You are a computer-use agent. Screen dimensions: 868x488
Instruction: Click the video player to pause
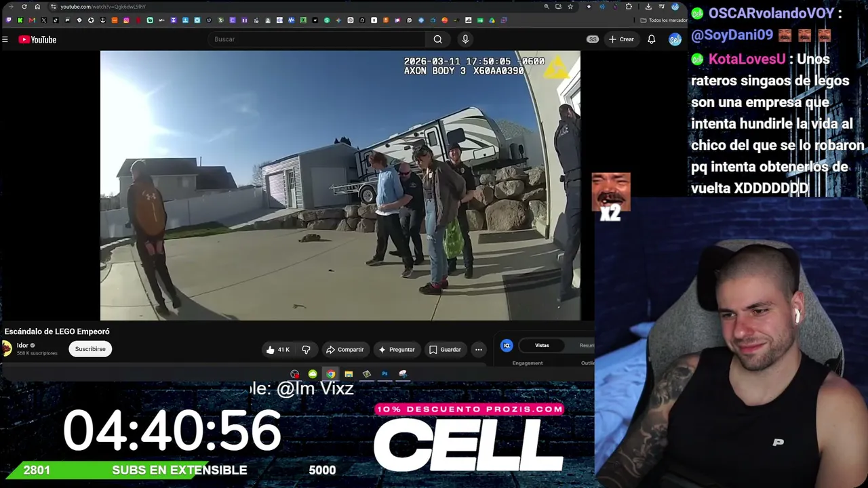(340, 185)
